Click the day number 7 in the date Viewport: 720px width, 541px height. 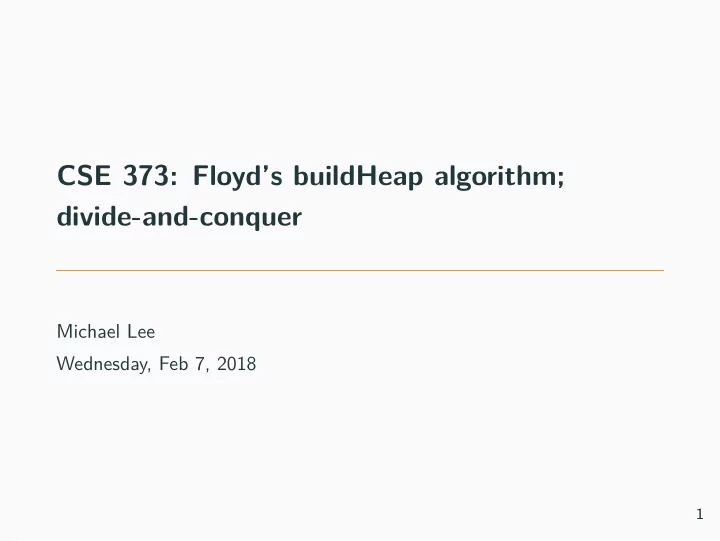[x=200, y=364]
